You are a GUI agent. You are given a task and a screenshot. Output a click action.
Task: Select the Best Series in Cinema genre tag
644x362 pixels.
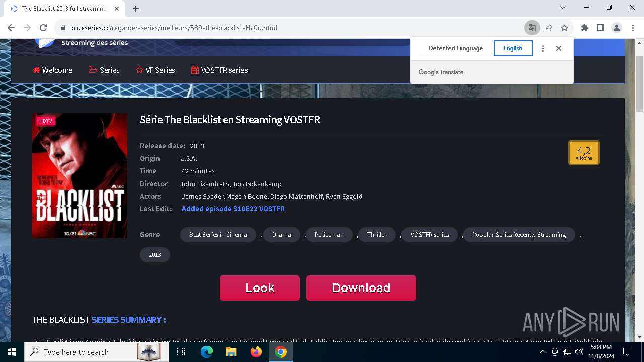pyautogui.click(x=218, y=235)
